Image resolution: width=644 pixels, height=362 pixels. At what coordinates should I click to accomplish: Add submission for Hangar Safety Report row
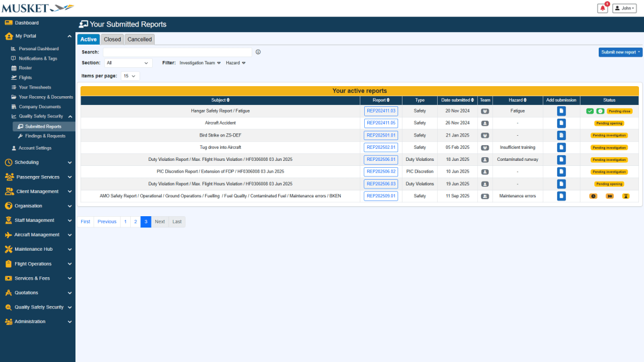pos(561,111)
